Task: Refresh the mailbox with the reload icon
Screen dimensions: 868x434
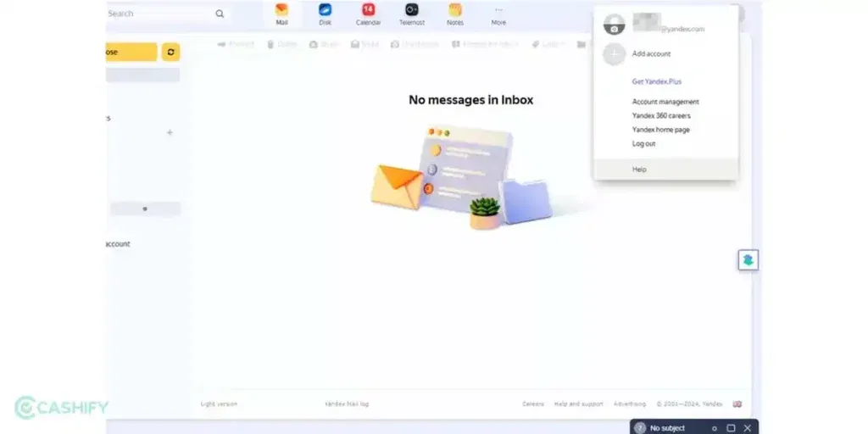Action: click(170, 52)
